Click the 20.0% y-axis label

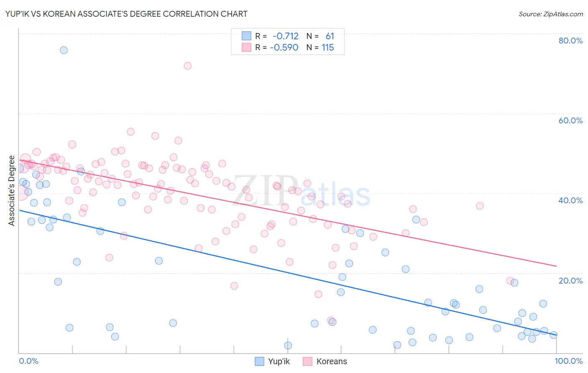[x=570, y=280]
